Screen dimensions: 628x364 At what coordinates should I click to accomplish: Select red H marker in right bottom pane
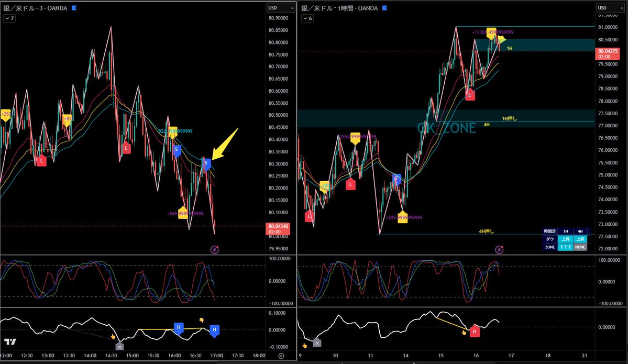475,331
